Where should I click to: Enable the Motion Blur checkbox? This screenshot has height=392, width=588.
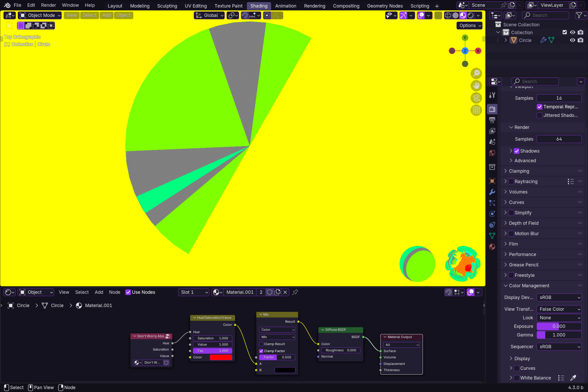[511, 234]
